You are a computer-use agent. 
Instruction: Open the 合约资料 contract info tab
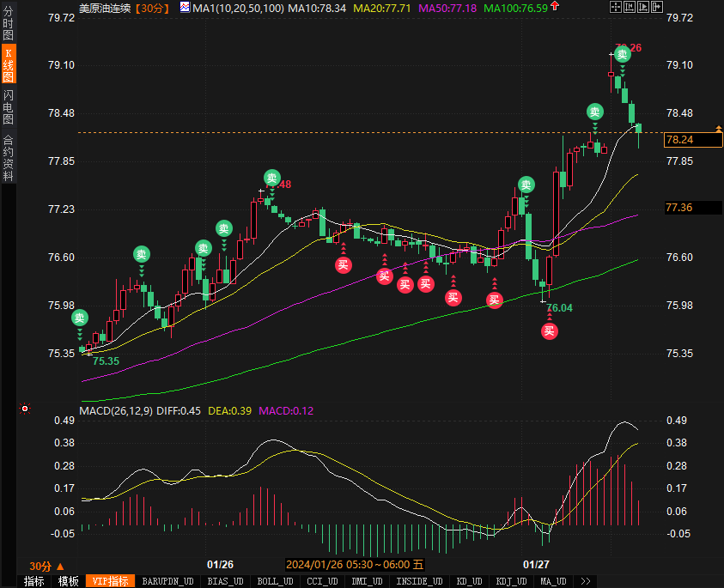pyautogui.click(x=8, y=158)
